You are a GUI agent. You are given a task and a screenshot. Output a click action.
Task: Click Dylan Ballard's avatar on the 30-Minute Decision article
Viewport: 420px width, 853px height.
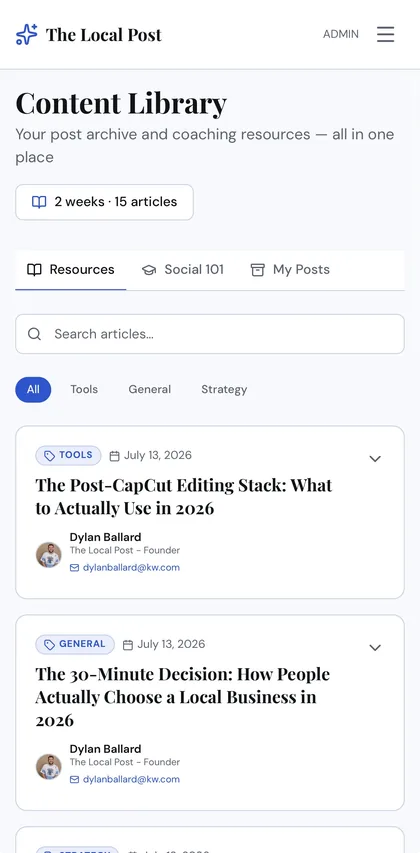click(x=49, y=767)
